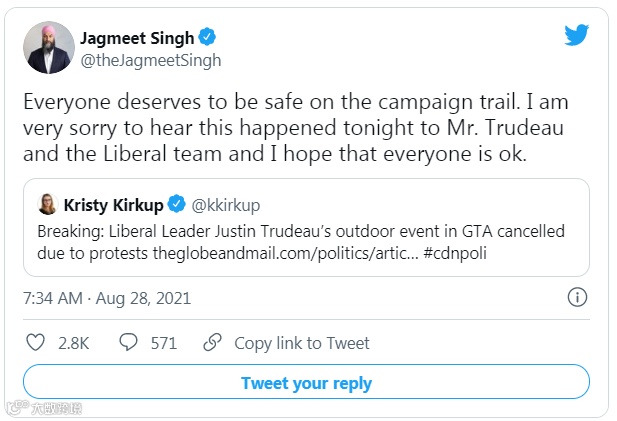
Task: Click the reply speech bubble icon
Action: coord(129,343)
